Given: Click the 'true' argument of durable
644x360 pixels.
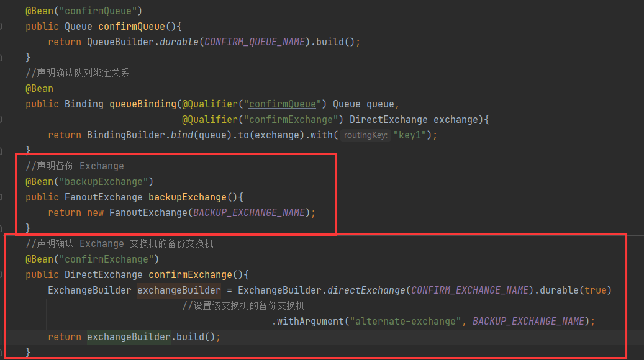Looking at the screenshot, I should [596, 290].
